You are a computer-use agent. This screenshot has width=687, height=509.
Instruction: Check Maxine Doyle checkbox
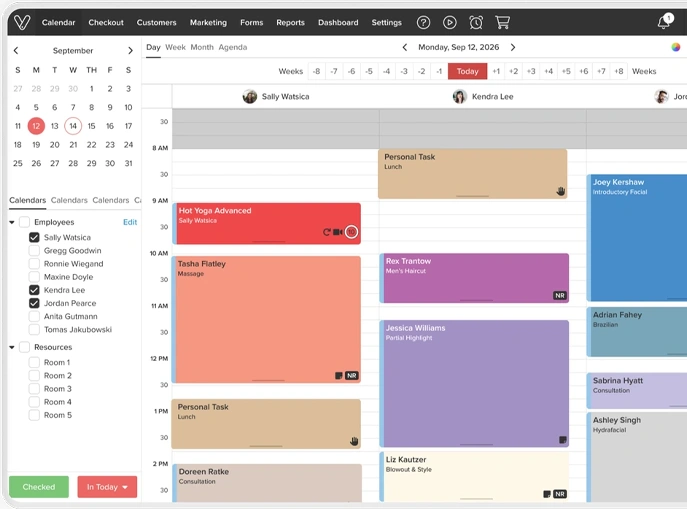pos(34,277)
